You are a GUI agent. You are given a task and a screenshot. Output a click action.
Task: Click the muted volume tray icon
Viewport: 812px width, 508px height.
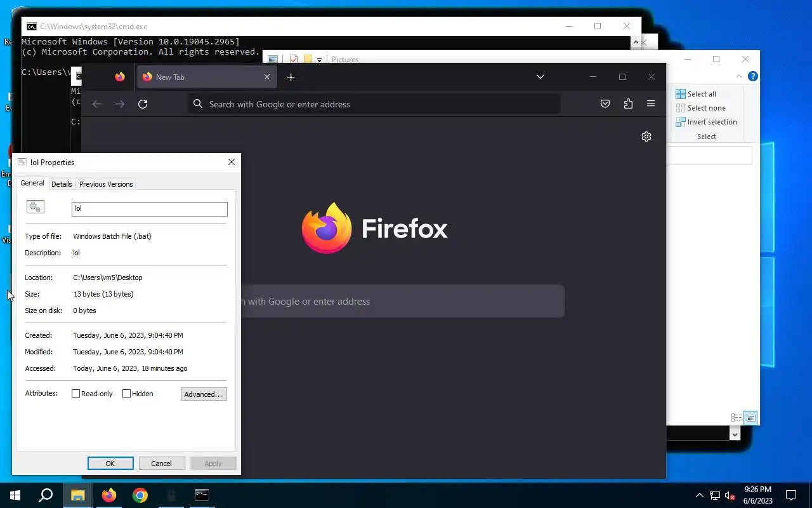click(730, 495)
